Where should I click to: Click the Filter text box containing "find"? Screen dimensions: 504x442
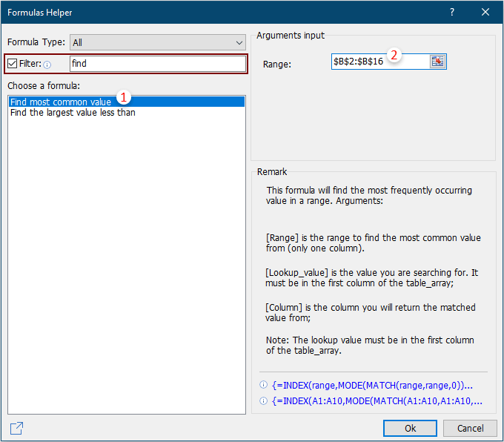(x=156, y=64)
